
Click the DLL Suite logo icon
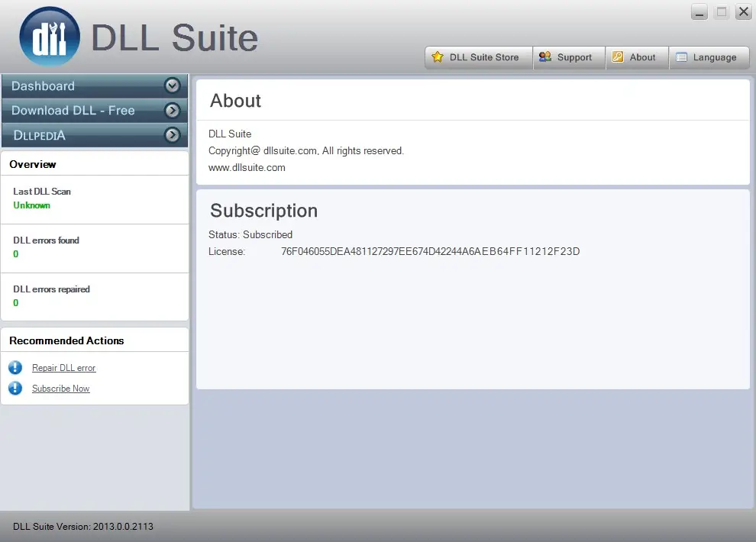pyautogui.click(x=49, y=35)
